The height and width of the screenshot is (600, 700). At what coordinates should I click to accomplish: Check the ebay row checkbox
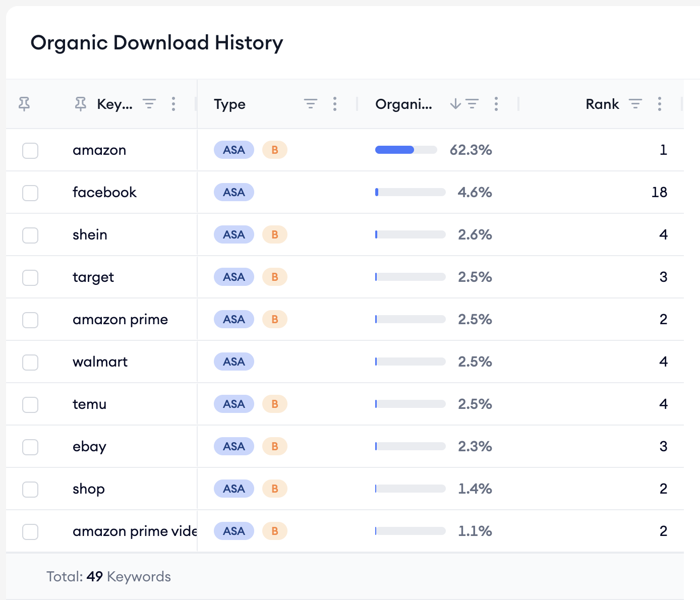[30, 447]
